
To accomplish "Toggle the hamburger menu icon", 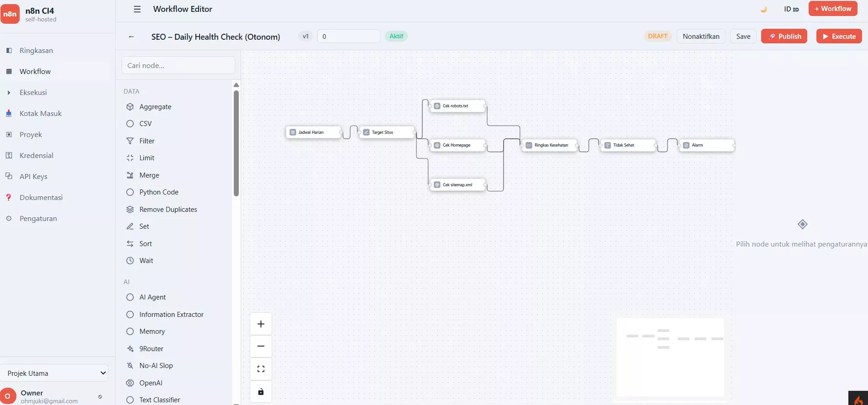I will [137, 9].
